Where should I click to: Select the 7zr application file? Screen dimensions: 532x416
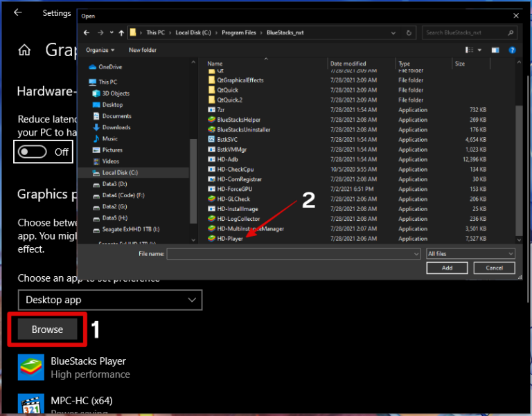tap(216, 110)
